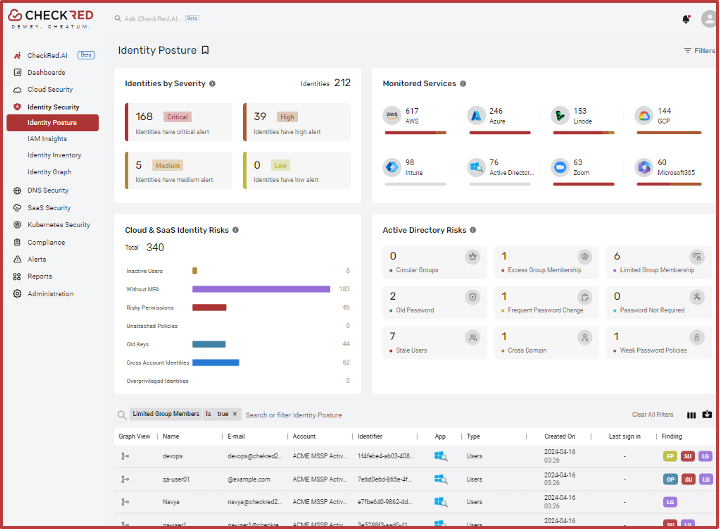Click the AWS service icon
This screenshot has height=529, width=720.
click(x=392, y=116)
